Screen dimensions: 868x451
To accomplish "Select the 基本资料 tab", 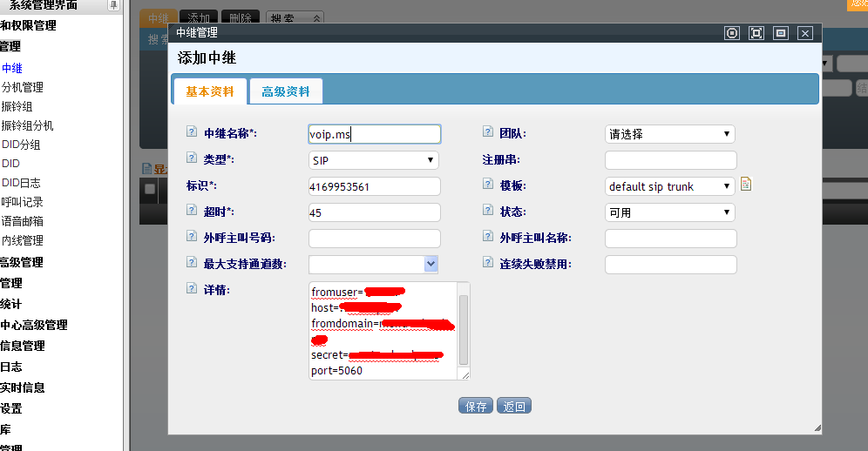I will click(x=210, y=91).
